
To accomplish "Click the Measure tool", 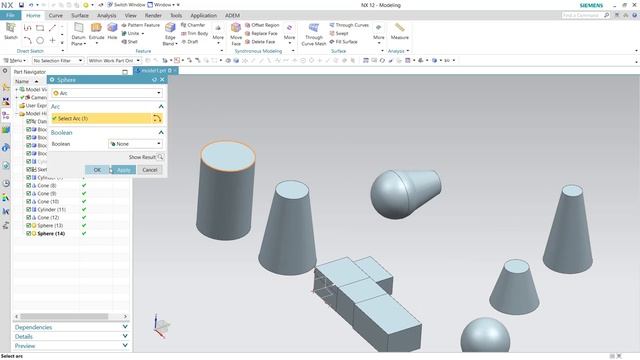I will (400, 28).
